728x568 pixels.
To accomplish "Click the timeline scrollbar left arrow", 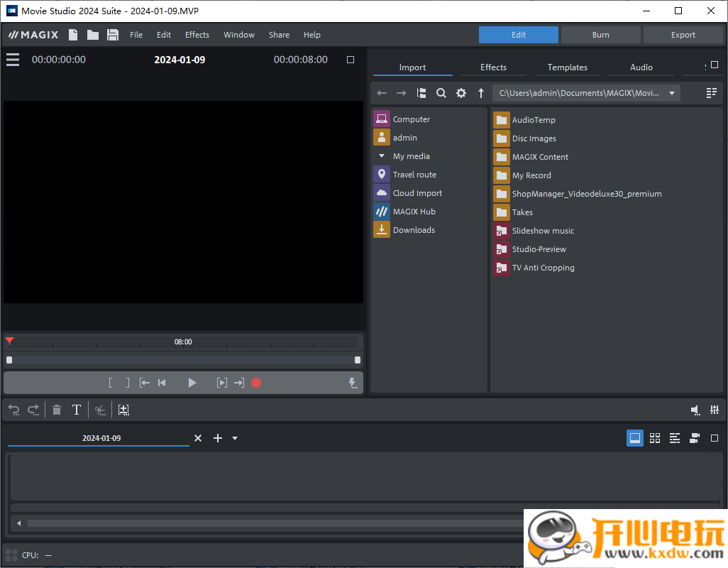I will click(x=19, y=523).
